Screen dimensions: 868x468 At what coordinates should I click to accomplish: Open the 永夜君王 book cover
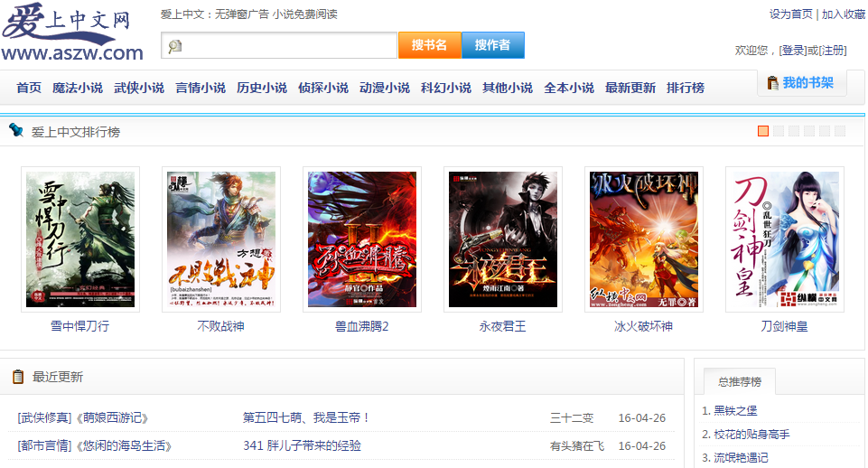[502, 239]
